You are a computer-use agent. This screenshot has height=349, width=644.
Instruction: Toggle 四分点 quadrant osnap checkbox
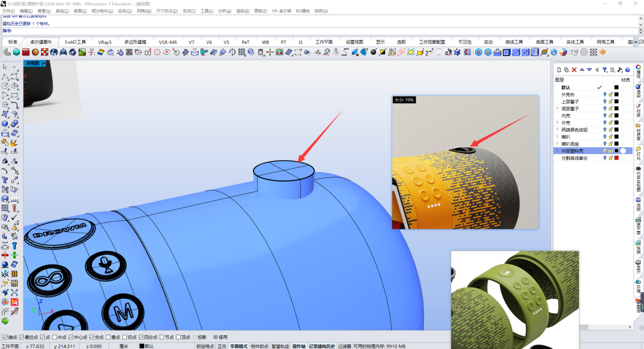(141, 338)
